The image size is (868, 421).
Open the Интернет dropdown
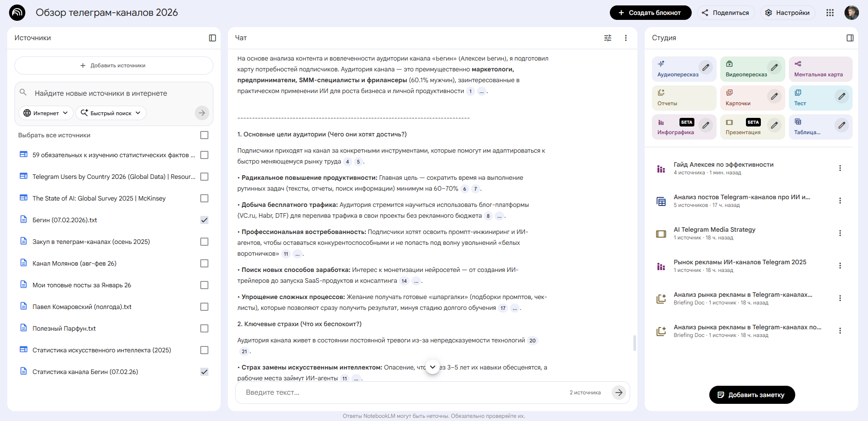click(45, 113)
